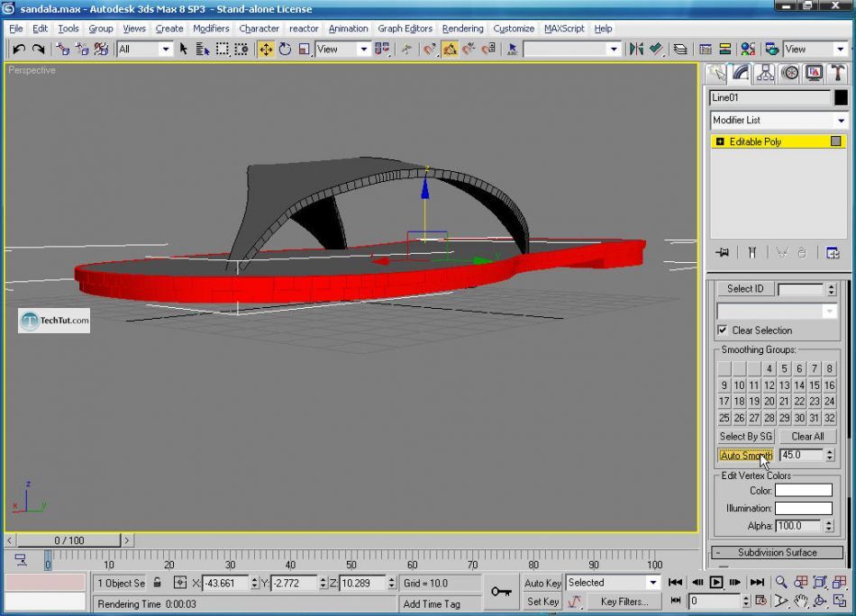
Task: Click the vertex Color white swatch
Action: 804,491
